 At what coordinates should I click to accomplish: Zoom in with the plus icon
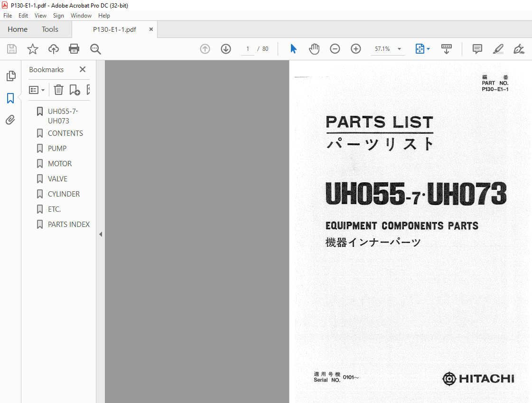pos(355,49)
